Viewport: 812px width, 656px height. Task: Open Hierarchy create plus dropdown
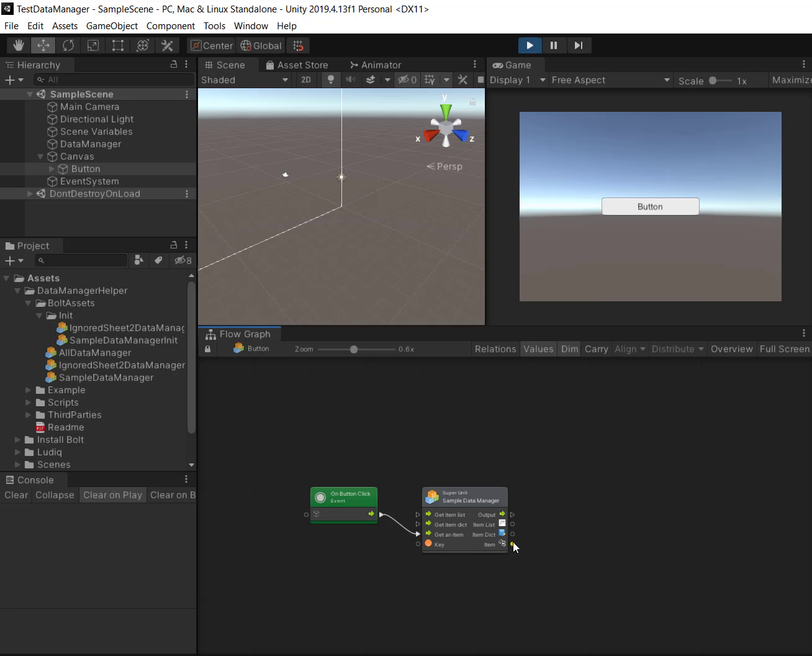click(14, 80)
